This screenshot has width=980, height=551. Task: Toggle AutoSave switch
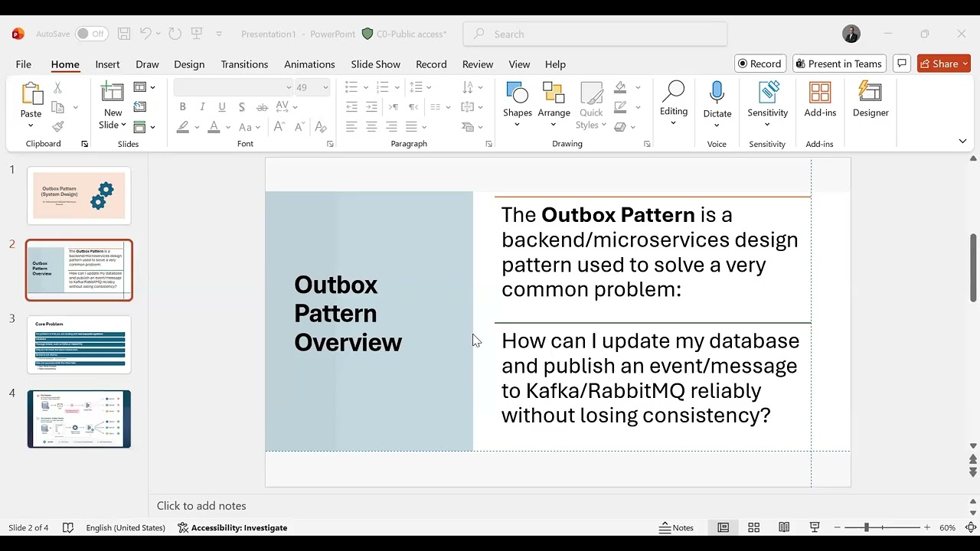pyautogui.click(x=91, y=34)
